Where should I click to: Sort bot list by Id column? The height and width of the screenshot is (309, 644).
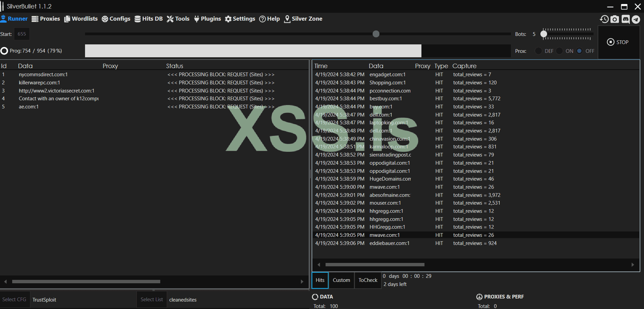pyautogui.click(x=4, y=66)
